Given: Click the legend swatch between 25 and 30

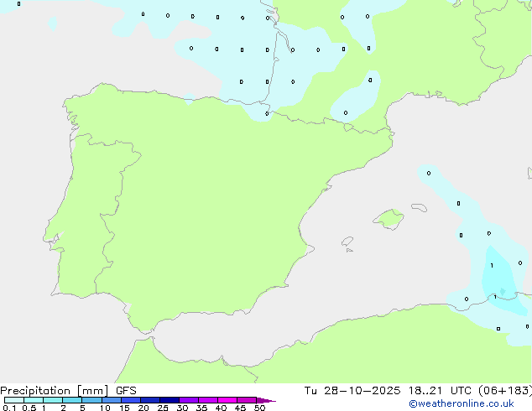Looking at the screenshot, I should click(x=170, y=400).
